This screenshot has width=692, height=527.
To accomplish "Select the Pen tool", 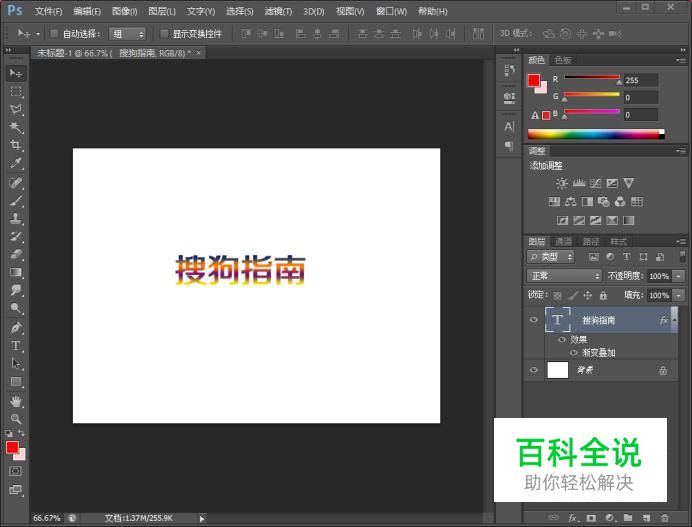I will click(16, 327).
